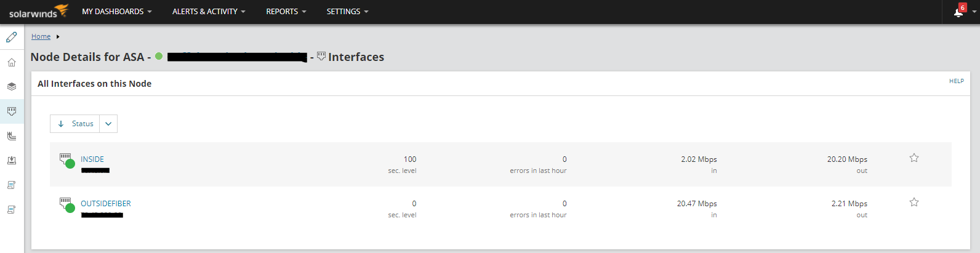Click the All Interfaces on this Node title

(x=94, y=83)
